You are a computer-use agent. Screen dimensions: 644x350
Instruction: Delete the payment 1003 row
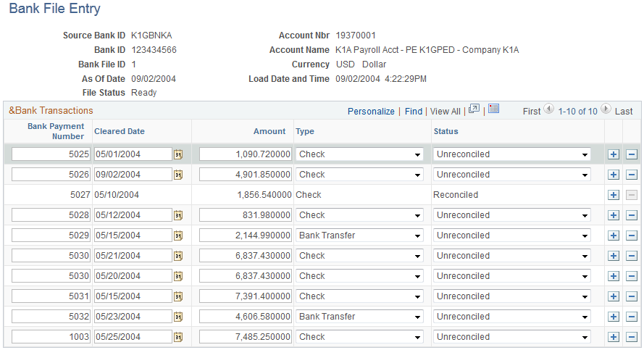click(x=632, y=337)
